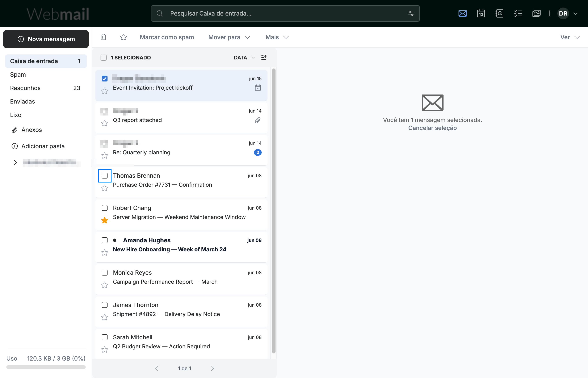Unstar Robert Chang's Server Migration email
The height and width of the screenshot is (378, 588).
coord(105,220)
